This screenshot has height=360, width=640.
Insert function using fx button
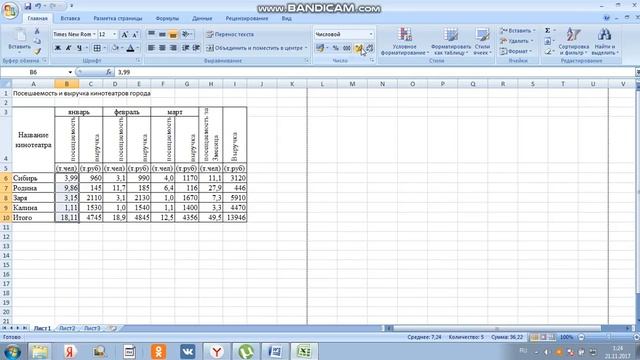click(109, 72)
